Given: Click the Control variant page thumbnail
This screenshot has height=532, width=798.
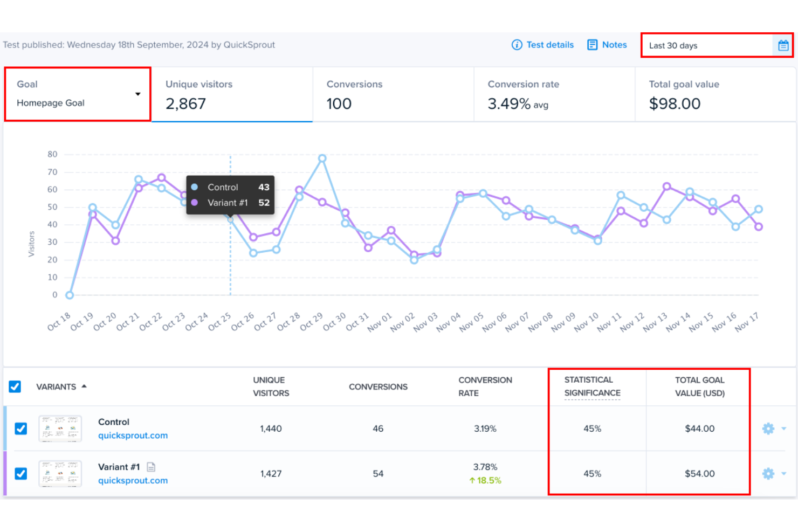Looking at the screenshot, I should 60,429.
